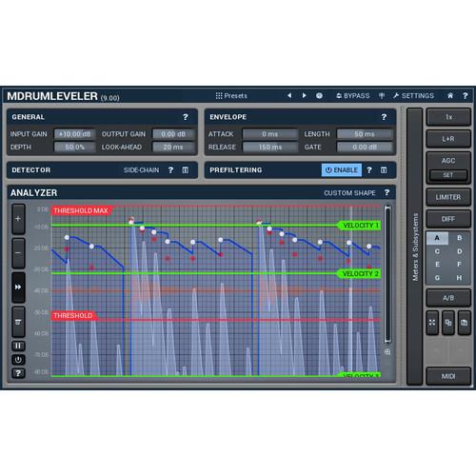Toggle the analyzer power button

coord(18,360)
